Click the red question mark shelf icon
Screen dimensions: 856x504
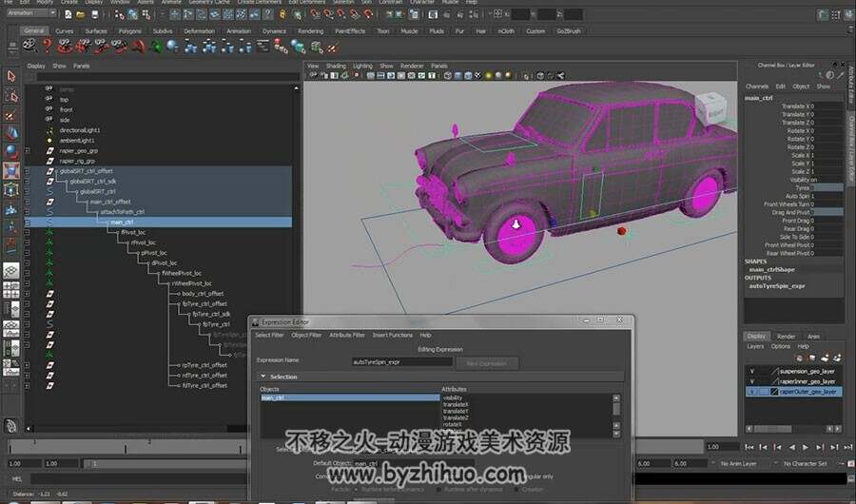[48, 47]
